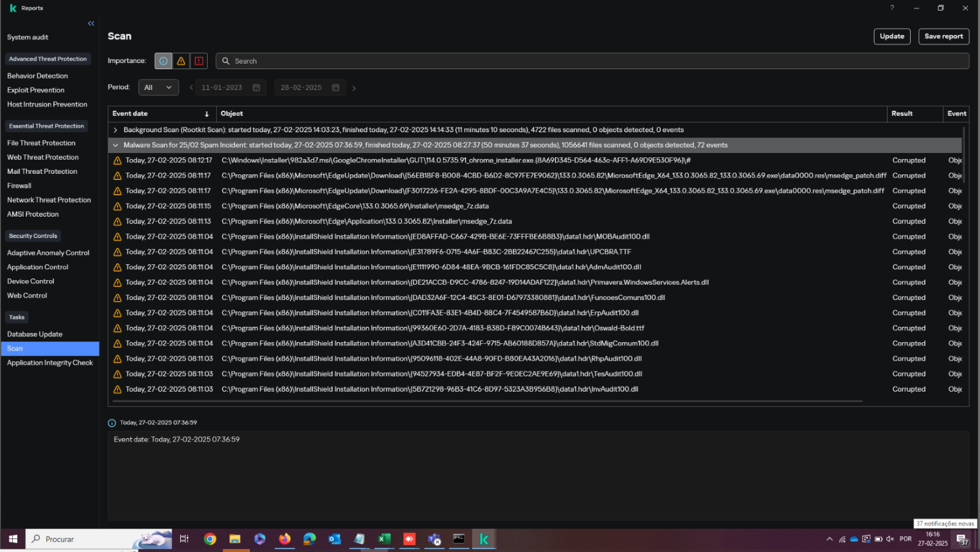
Task: Click Save report button
Action: pyautogui.click(x=944, y=37)
